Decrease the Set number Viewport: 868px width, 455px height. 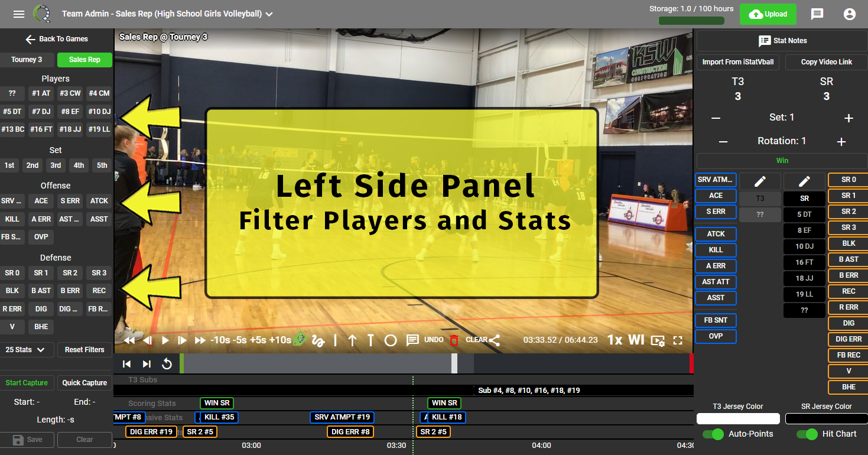click(x=716, y=118)
